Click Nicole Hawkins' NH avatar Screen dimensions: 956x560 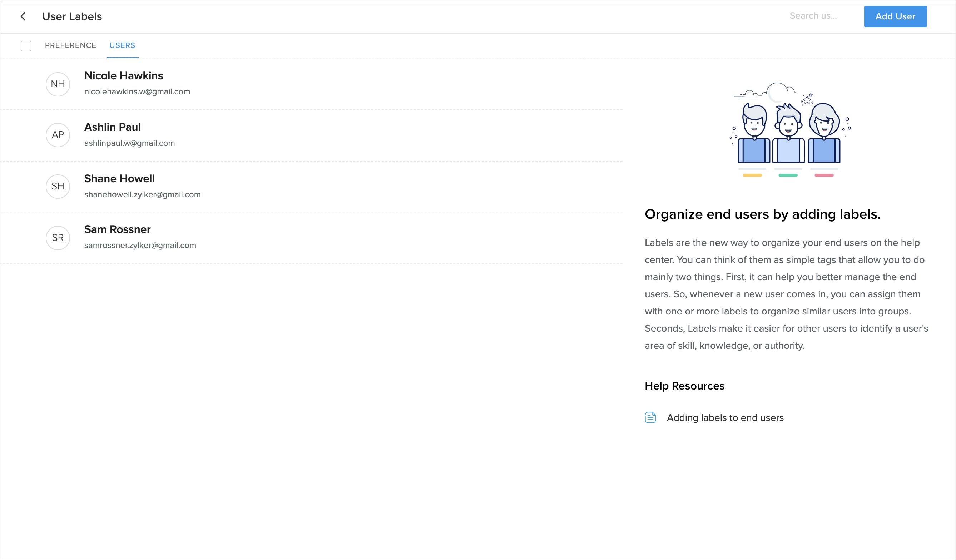point(58,84)
